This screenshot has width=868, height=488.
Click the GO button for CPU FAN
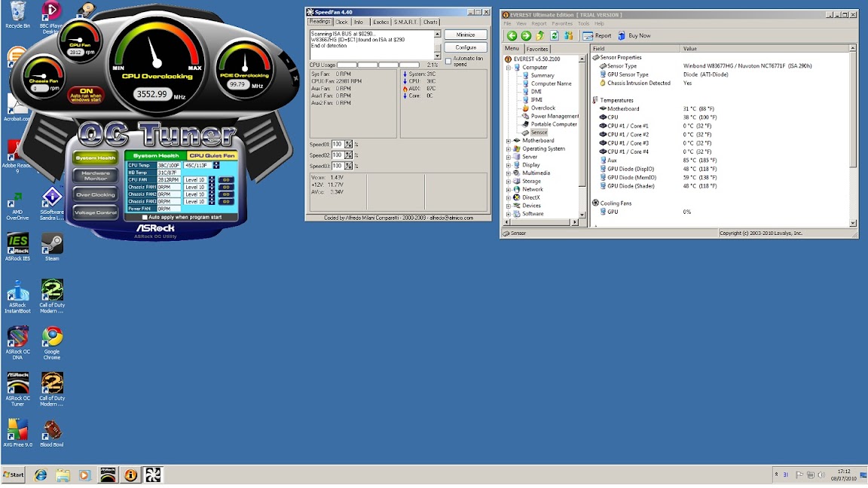226,180
